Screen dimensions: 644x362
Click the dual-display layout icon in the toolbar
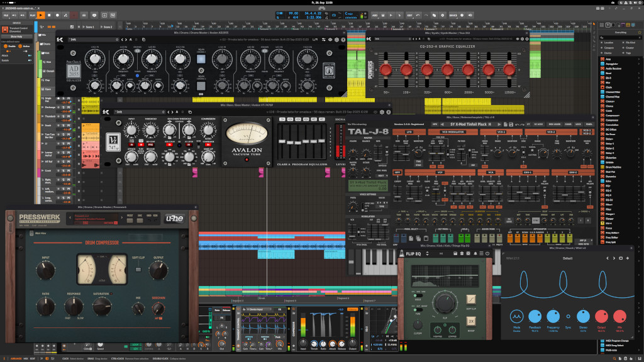coord(113,15)
